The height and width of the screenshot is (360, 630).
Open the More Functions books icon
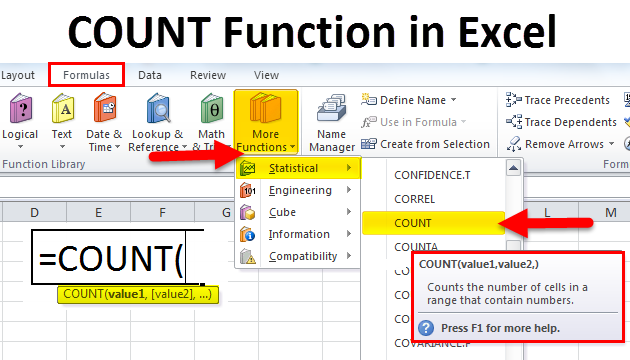266,107
